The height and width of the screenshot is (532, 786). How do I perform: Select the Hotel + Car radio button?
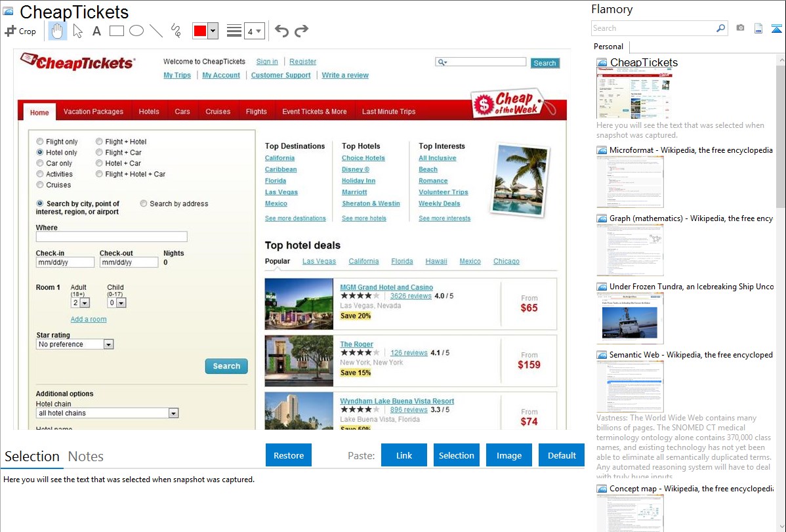99,163
